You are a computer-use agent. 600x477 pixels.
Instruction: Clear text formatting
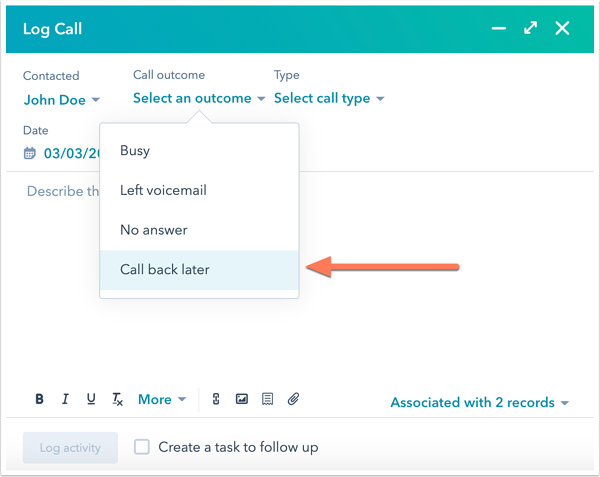click(x=117, y=400)
